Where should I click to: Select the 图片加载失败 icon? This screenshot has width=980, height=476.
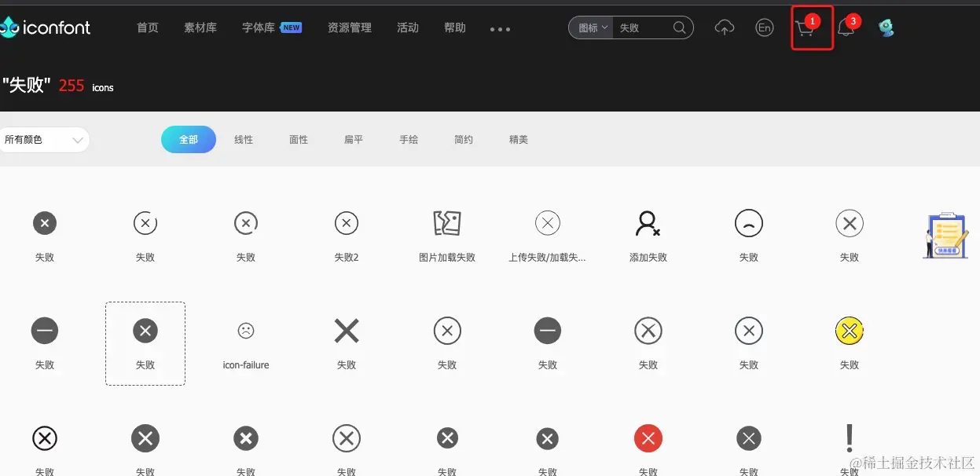pos(447,223)
